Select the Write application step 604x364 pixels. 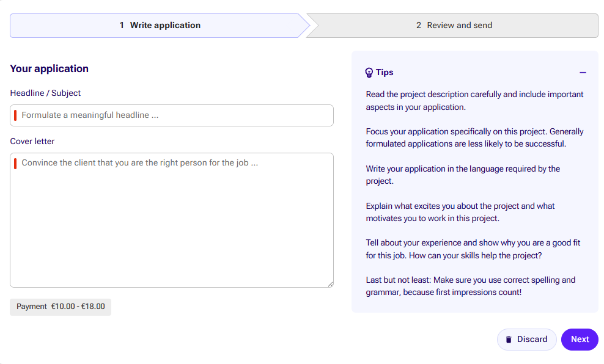[x=160, y=26]
